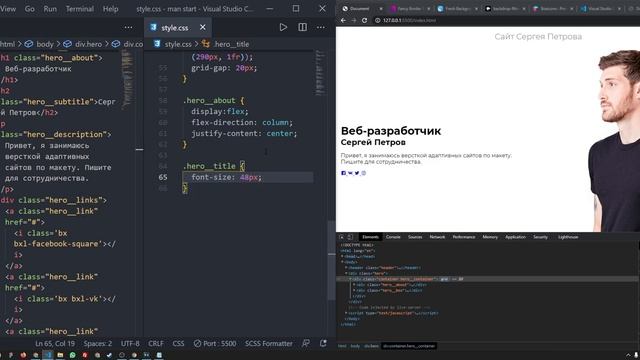Screen dimensions: 640x360
Task: Open the Run menu in VS Code
Action: [x=50, y=9]
